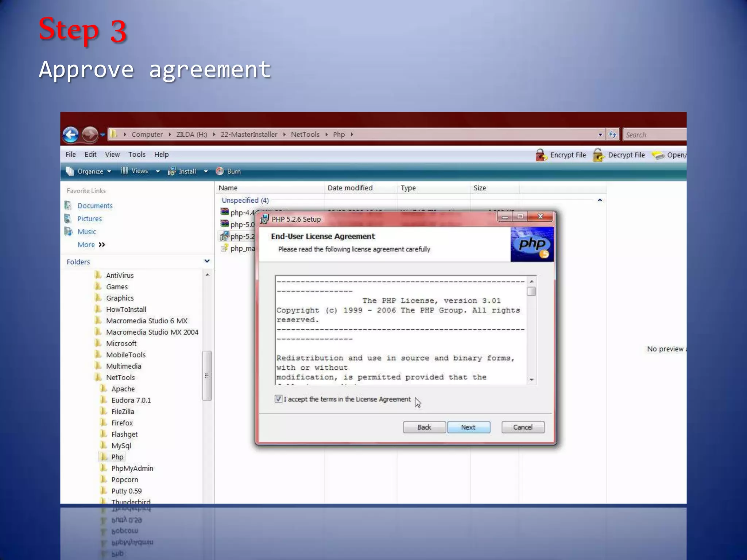This screenshot has height=560, width=747.
Task: Click Cancel in PHP Setup dialog
Action: 523,427
